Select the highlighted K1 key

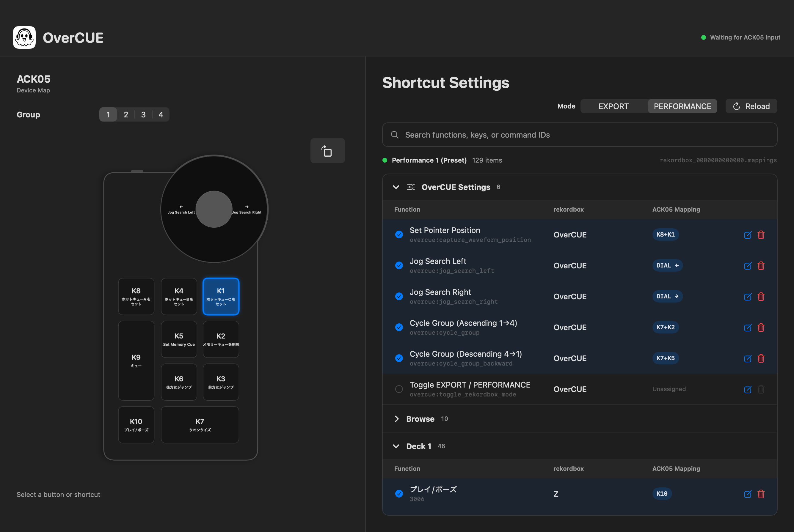221,297
